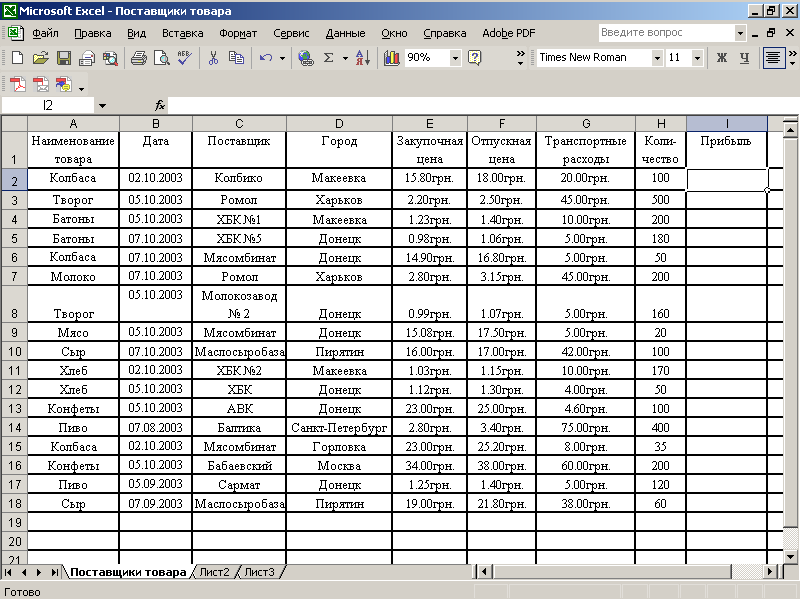Select column I header
800x600 pixels.
727,123
